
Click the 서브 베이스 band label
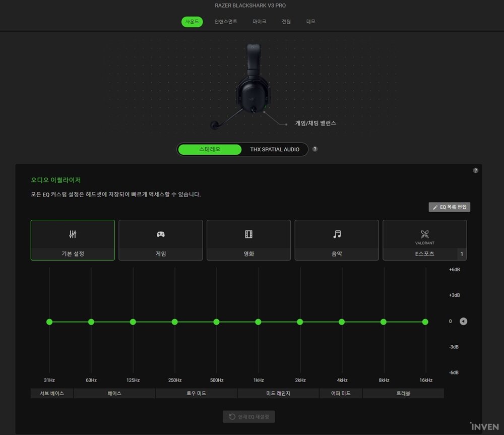(x=52, y=393)
